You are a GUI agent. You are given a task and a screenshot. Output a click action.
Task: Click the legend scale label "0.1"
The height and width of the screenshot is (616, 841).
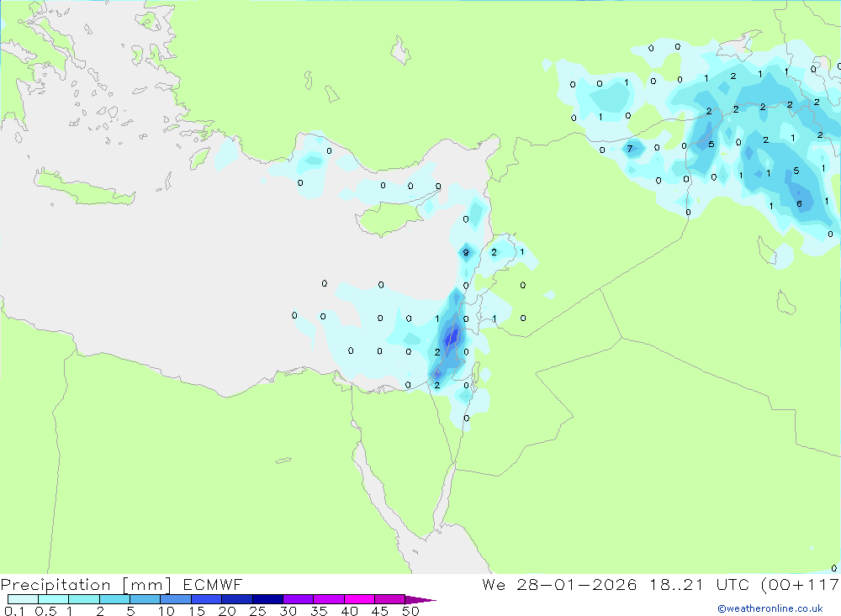click(14, 611)
